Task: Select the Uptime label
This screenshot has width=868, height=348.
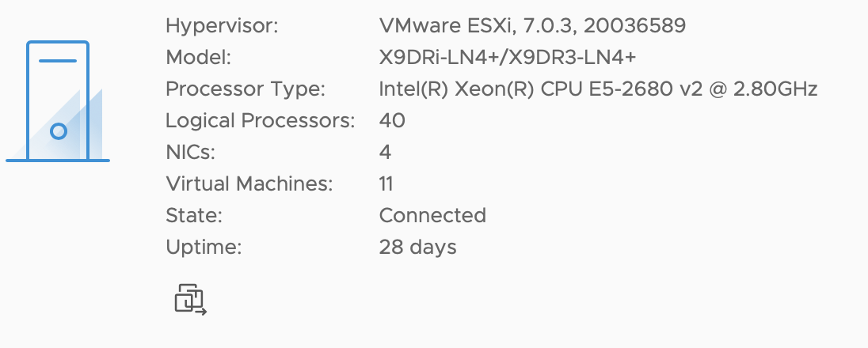Action: [204, 247]
